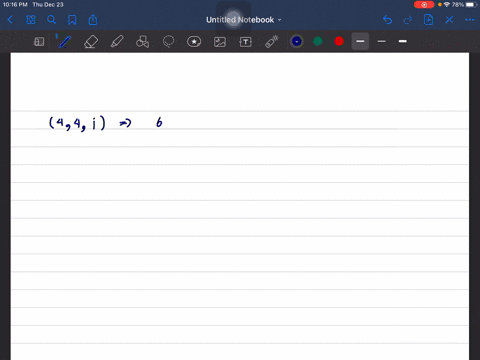The width and height of the screenshot is (480, 360).
Task: Open the Elements sticker tool
Action: click(x=194, y=42)
